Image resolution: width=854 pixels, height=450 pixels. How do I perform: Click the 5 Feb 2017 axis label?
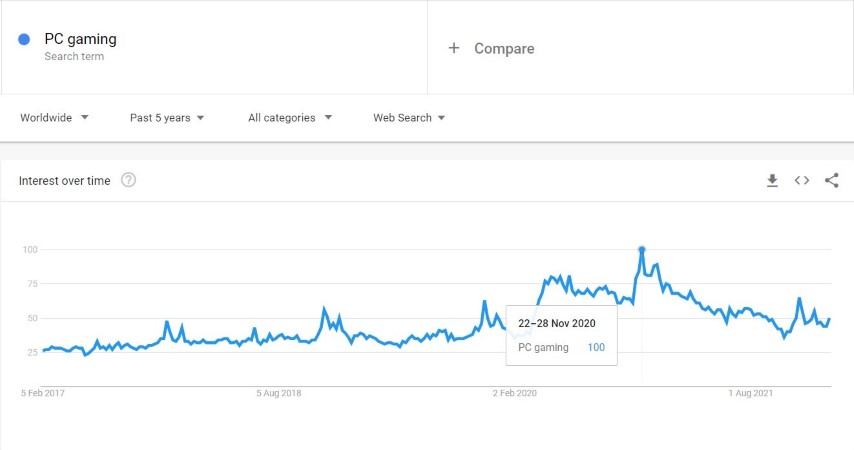42,393
